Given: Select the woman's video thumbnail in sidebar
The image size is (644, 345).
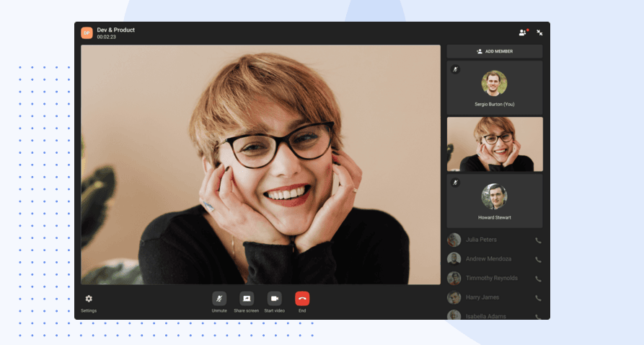Looking at the screenshot, I should pos(495,144).
